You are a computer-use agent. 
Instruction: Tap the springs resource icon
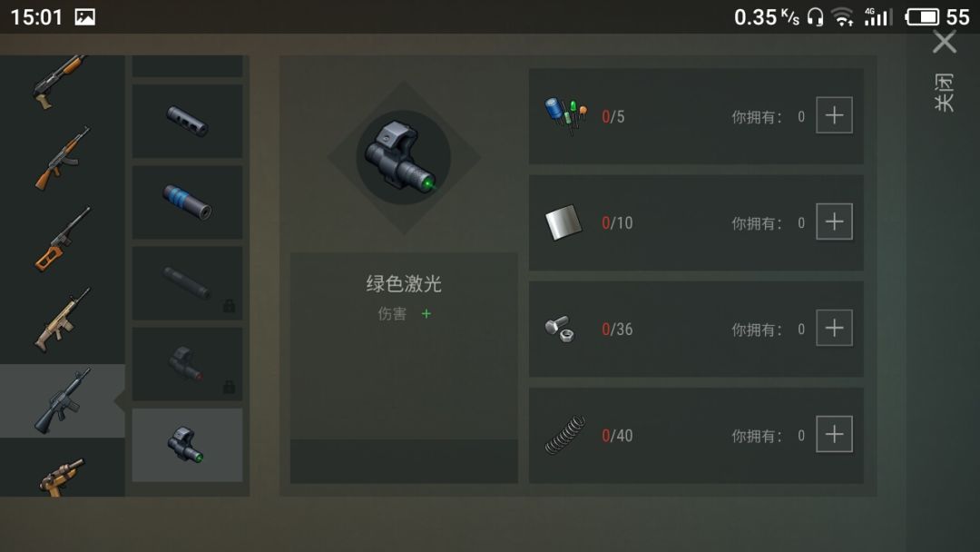tap(565, 435)
